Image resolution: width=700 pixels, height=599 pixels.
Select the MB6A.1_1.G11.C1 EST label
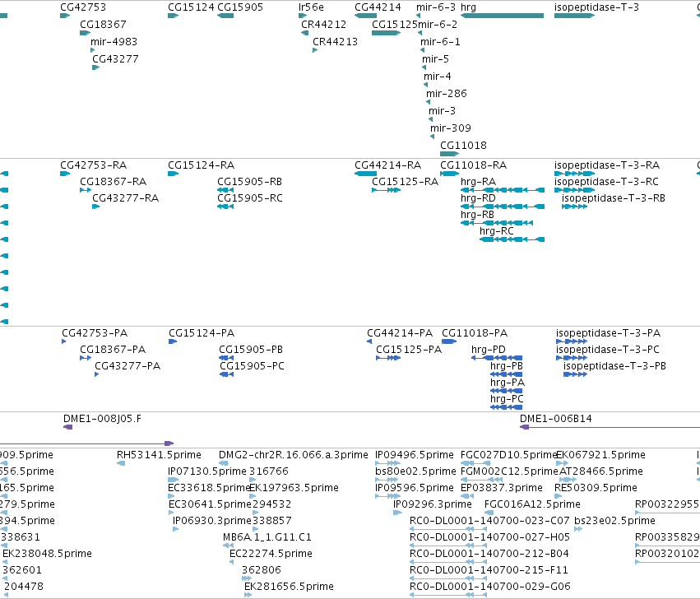(267, 537)
